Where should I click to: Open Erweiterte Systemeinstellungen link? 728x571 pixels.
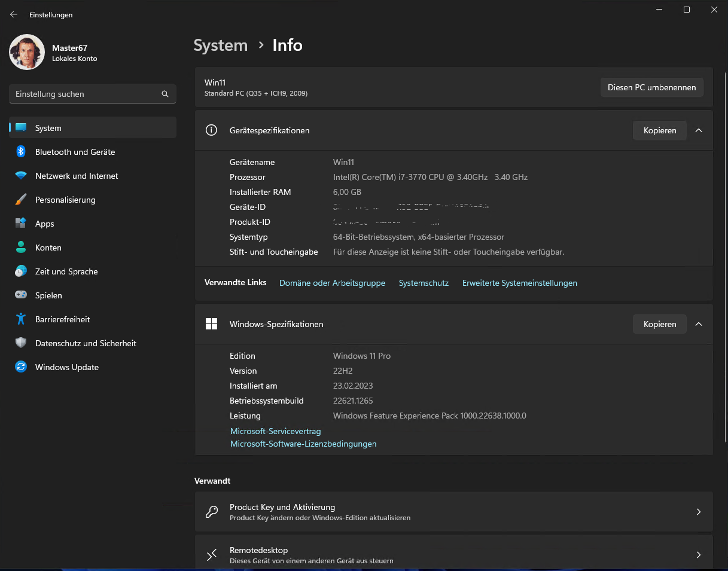coord(520,283)
